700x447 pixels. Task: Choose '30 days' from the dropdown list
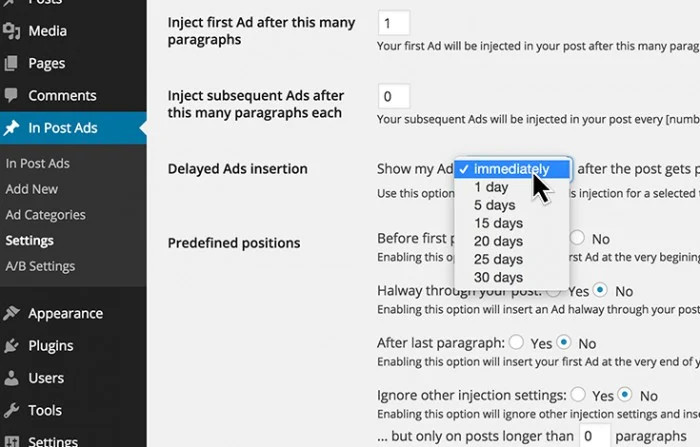click(x=498, y=277)
